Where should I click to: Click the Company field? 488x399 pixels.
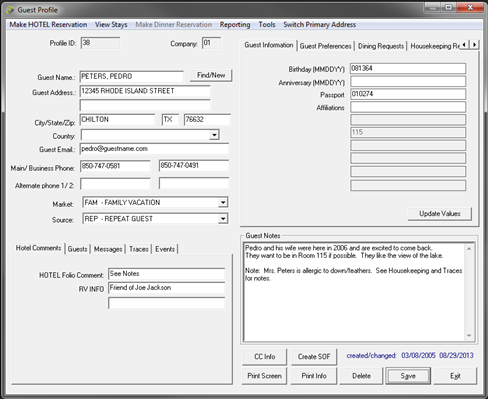click(x=211, y=43)
